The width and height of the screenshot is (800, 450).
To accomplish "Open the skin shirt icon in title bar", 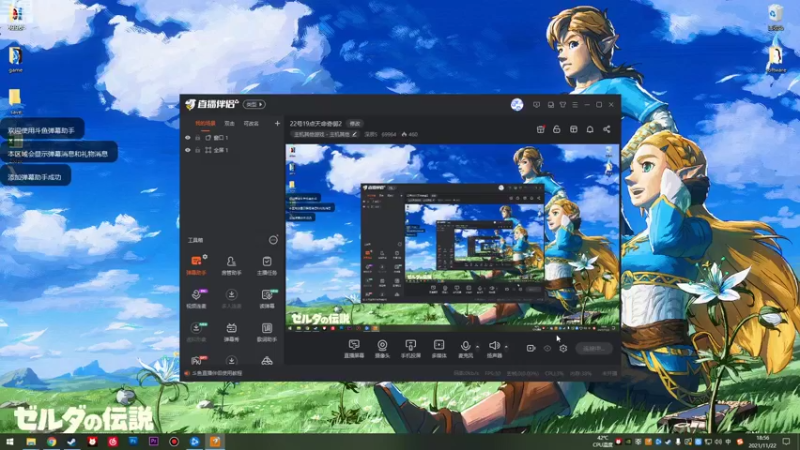I will (563, 105).
